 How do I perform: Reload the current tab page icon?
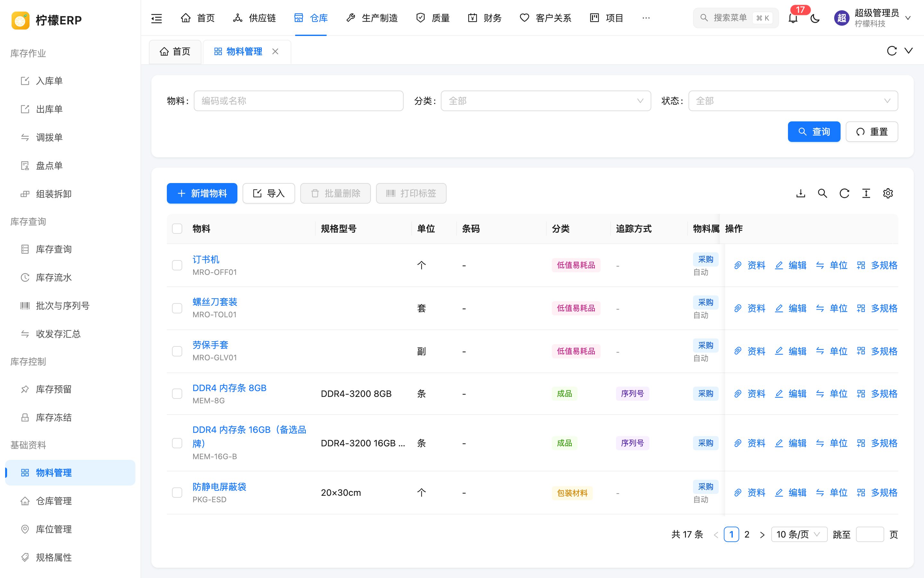pyautogui.click(x=892, y=51)
